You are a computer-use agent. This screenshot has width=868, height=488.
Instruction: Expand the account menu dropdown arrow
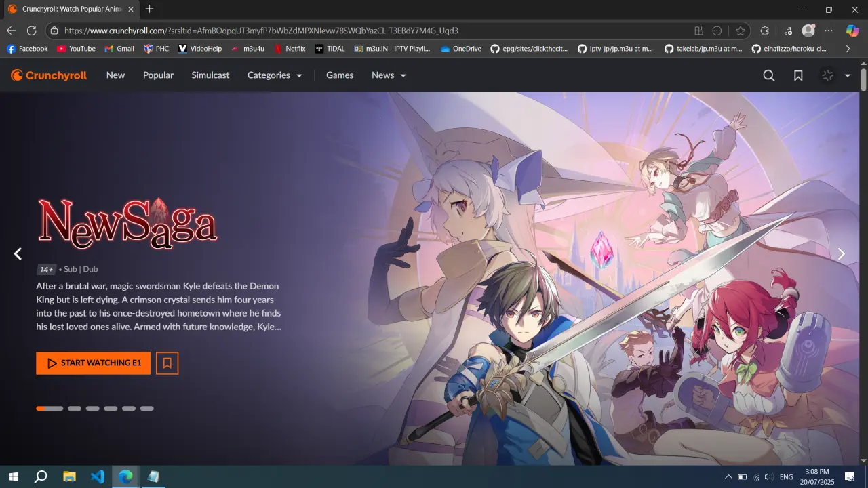[x=848, y=76]
